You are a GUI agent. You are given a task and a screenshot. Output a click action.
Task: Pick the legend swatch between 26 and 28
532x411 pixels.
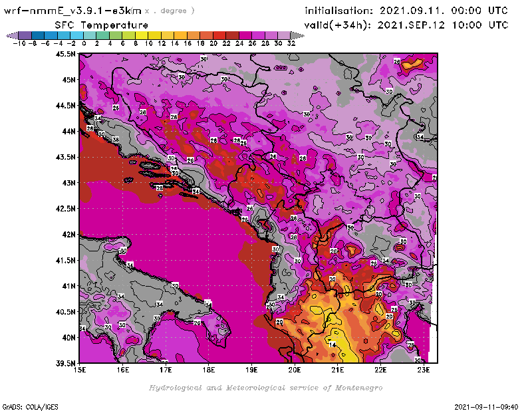[258, 35]
